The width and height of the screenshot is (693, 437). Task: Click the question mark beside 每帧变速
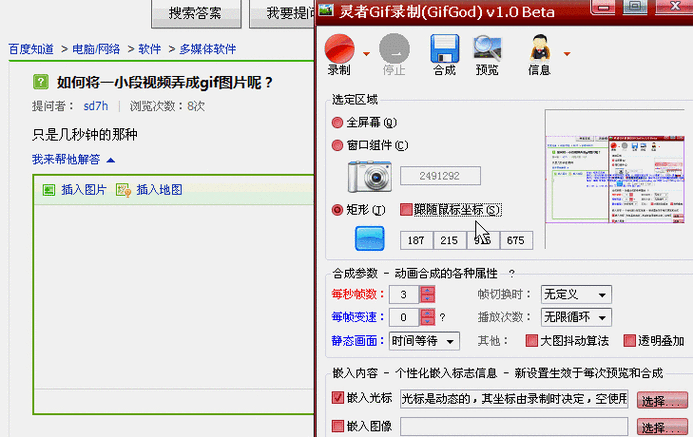coord(442,317)
